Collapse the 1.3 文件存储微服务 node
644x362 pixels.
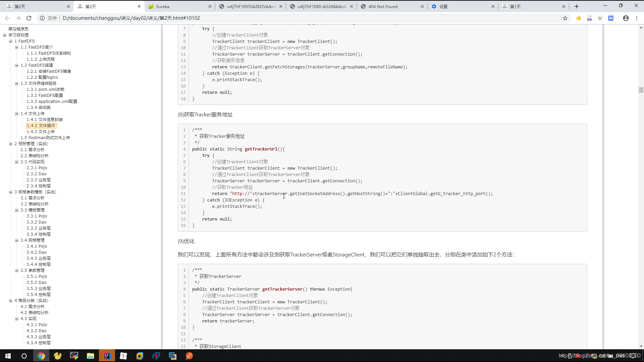[x=16, y=83]
